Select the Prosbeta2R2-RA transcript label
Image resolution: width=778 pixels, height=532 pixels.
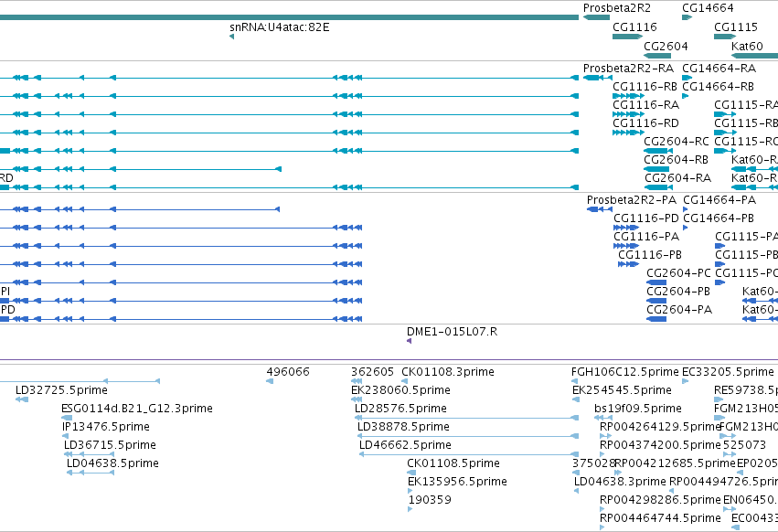coord(628,69)
